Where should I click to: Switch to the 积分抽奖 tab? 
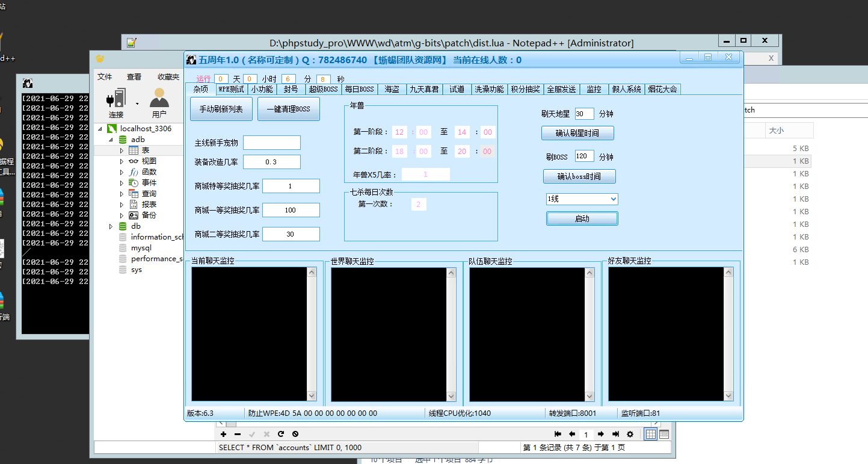coord(525,89)
